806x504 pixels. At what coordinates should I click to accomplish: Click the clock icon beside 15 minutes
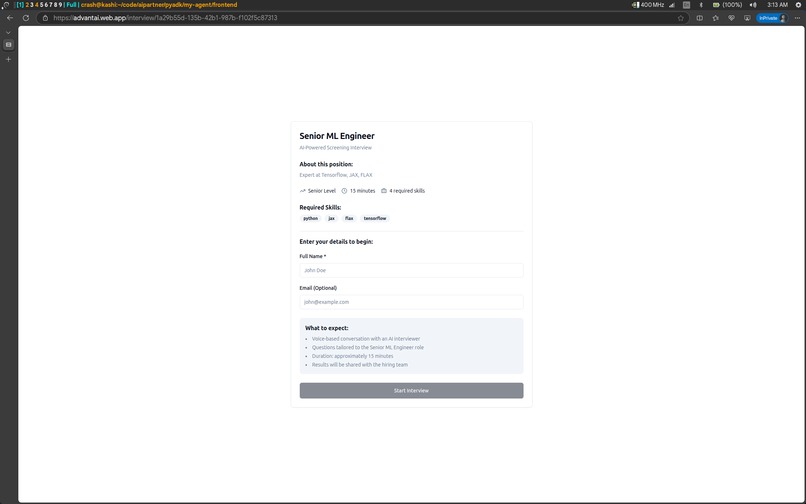344,191
